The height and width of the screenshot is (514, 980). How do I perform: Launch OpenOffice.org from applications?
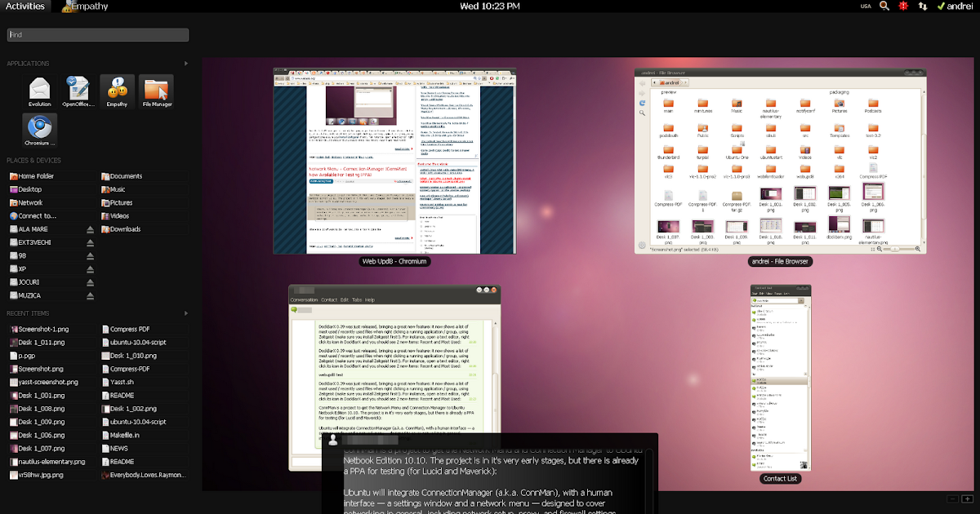(x=78, y=87)
